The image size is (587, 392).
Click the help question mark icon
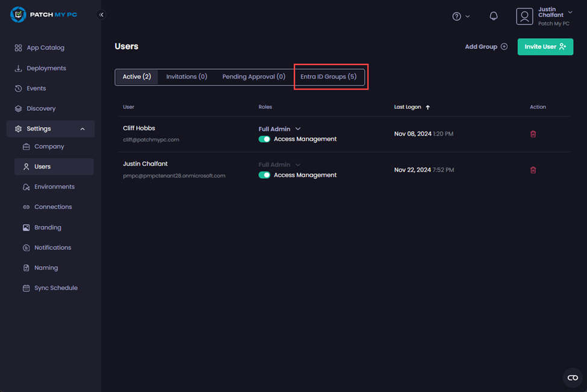click(x=456, y=16)
